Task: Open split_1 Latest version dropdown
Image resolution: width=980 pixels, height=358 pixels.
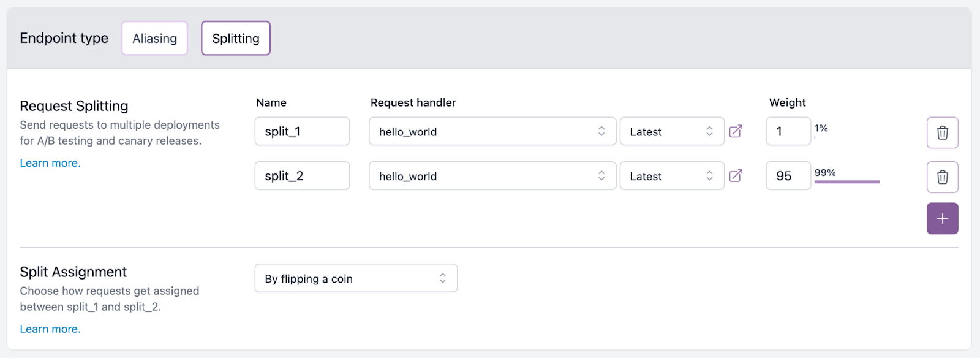Action: click(x=672, y=131)
